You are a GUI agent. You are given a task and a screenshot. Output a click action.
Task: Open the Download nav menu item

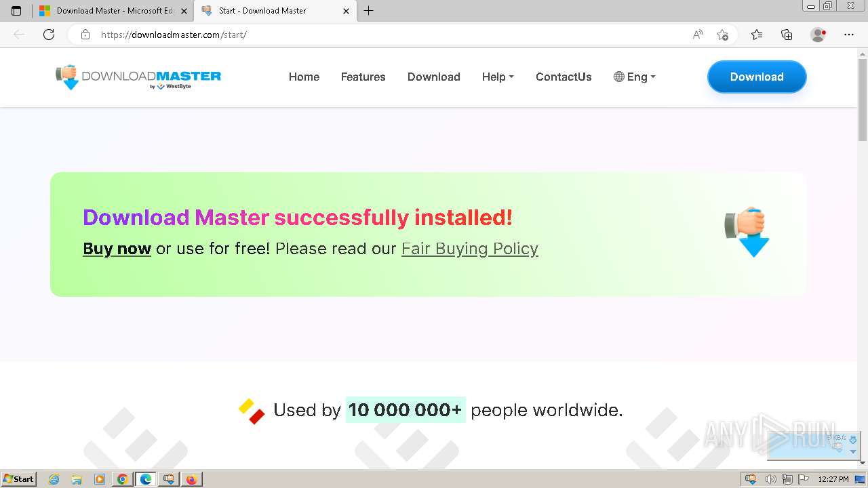pos(434,77)
